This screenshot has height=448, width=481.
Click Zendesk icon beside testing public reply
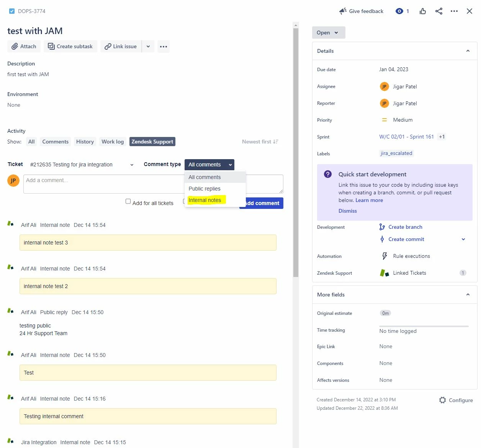[x=11, y=311]
